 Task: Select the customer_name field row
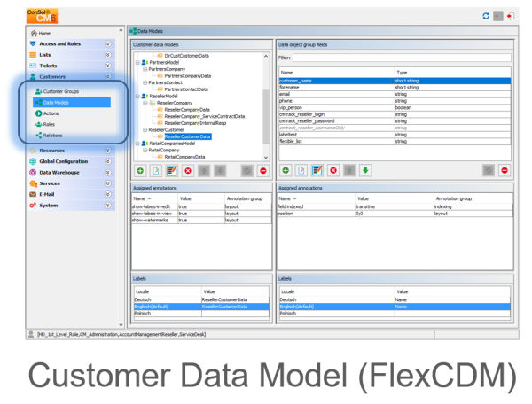pos(395,81)
